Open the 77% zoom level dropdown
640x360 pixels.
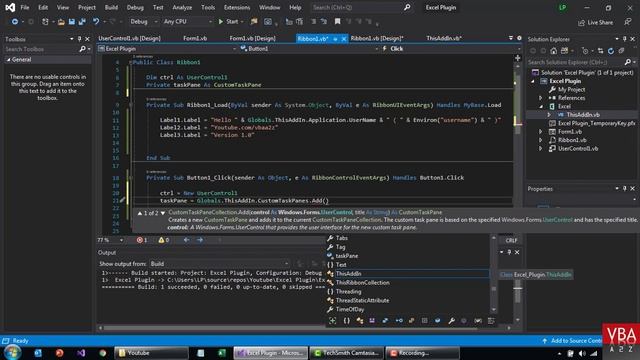point(110,240)
